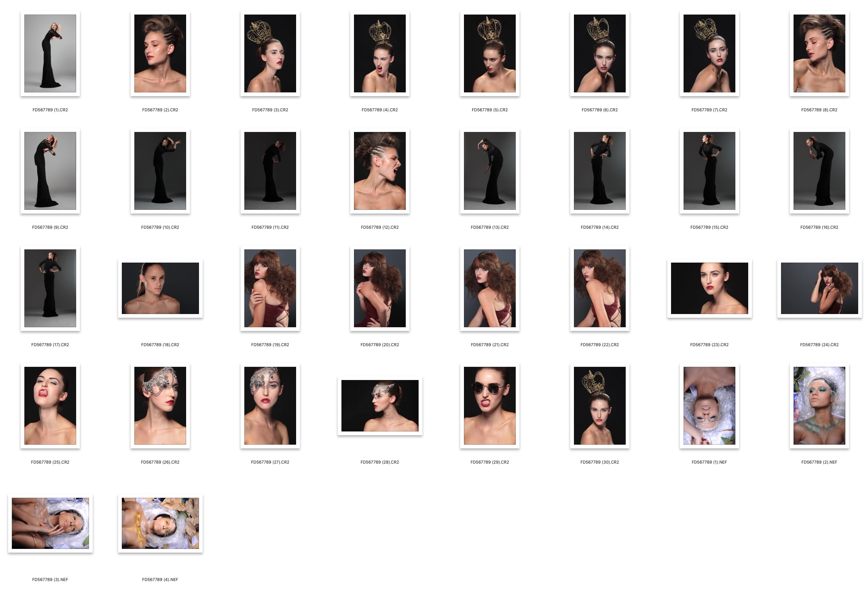Open the gold crown photo FD567789 (3).CR2
Screen dimensions: 868x601
[x=270, y=53]
